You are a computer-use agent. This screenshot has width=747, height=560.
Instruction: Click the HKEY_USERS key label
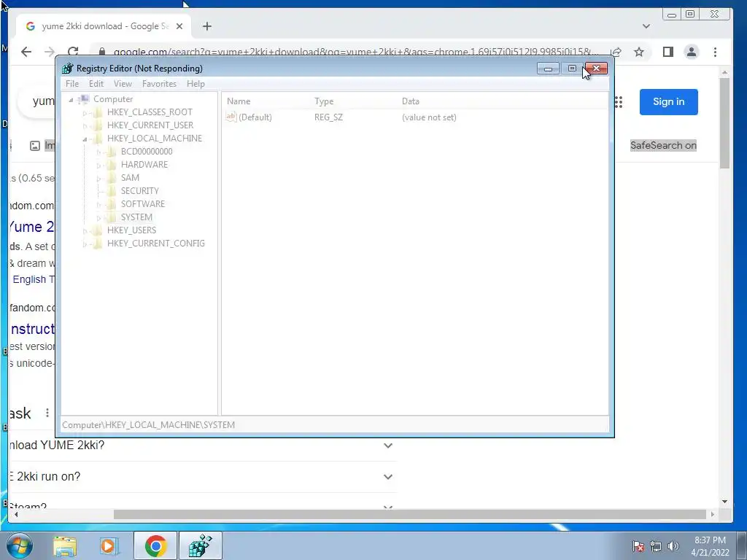[131, 230]
